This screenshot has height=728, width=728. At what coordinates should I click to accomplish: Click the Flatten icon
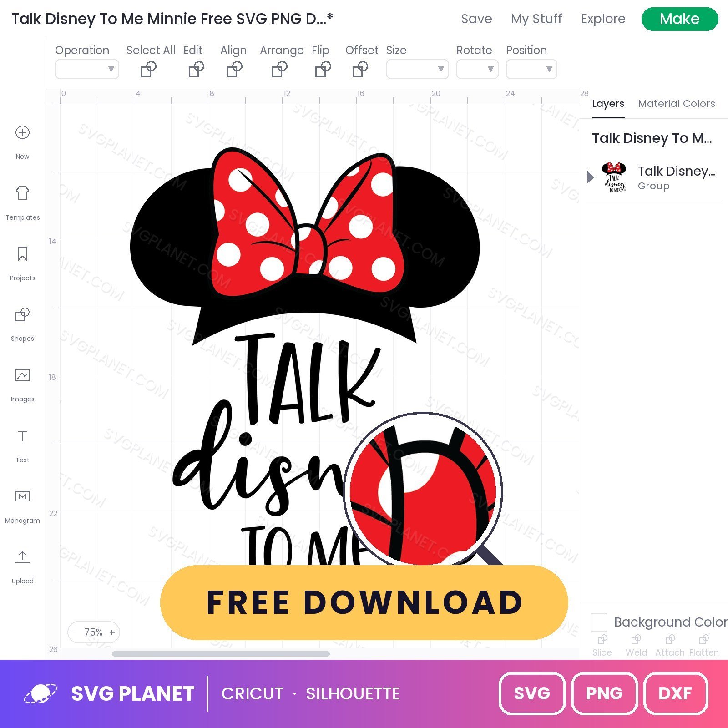coord(703,640)
